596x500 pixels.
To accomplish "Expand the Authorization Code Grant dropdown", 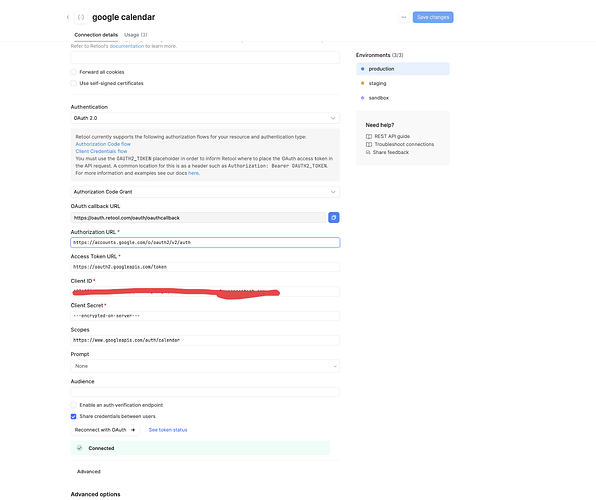I will click(205, 192).
